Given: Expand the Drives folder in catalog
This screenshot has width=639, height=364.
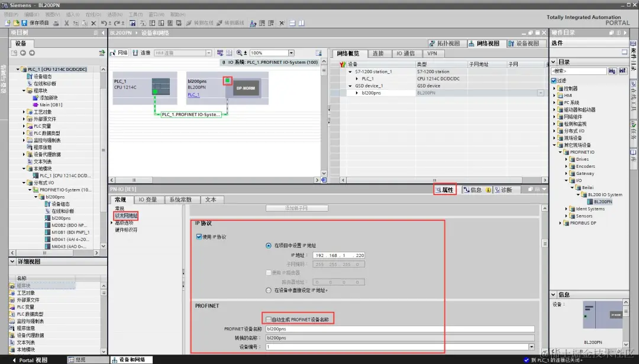Looking at the screenshot, I should click(566, 159).
